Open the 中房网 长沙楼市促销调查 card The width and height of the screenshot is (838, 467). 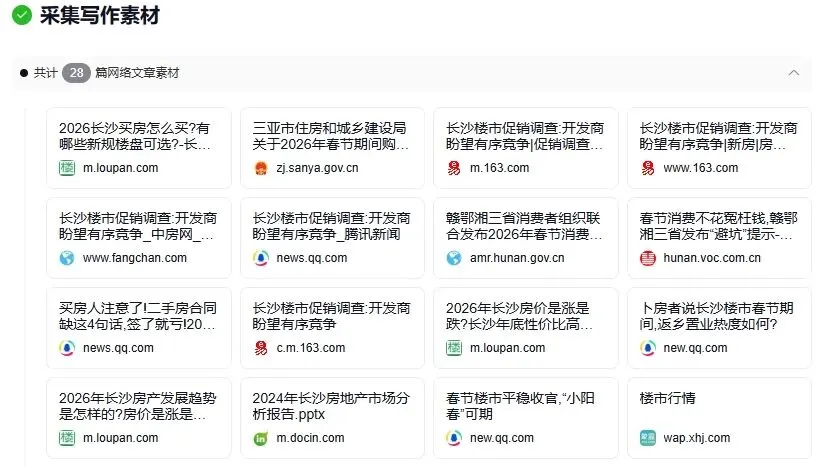(x=139, y=238)
